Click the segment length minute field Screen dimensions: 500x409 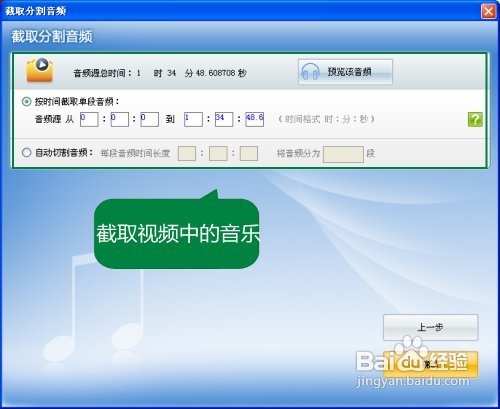click(218, 153)
